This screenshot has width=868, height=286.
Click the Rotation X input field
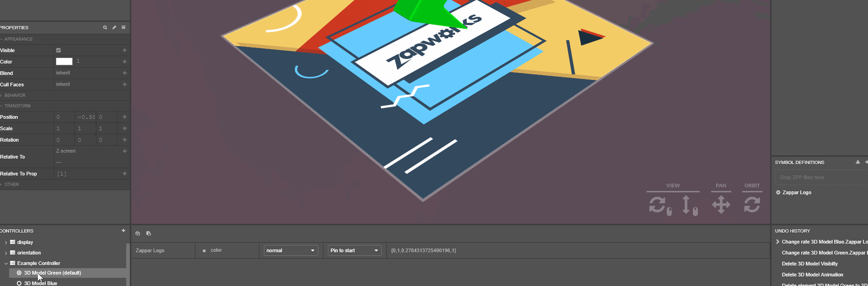[x=64, y=140]
